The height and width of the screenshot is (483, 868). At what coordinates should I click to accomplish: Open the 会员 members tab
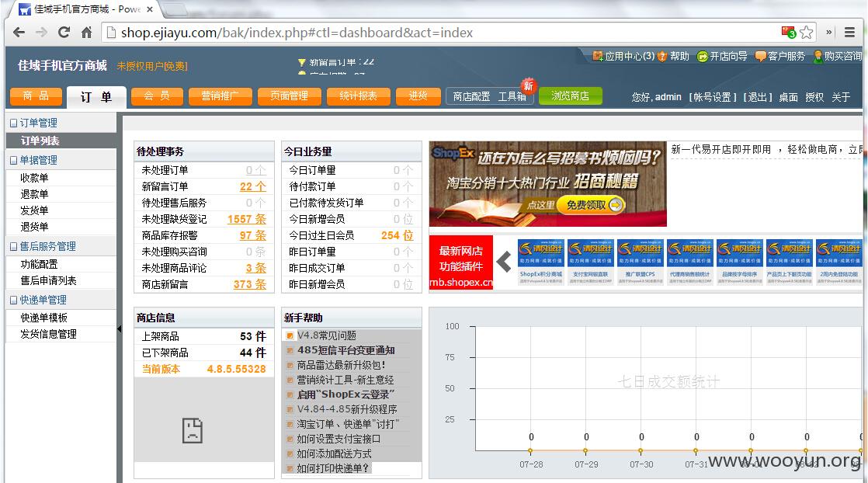pyautogui.click(x=157, y=96)
